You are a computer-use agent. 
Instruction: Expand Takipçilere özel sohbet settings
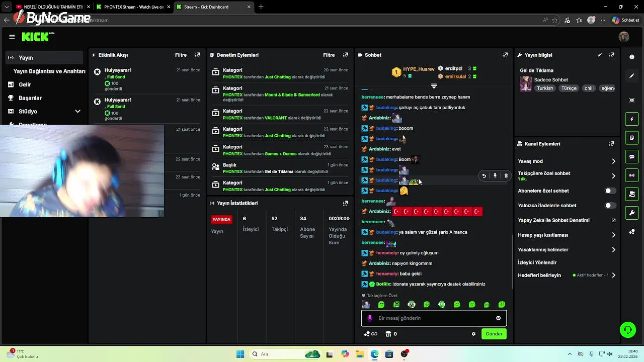coord(613,176)
